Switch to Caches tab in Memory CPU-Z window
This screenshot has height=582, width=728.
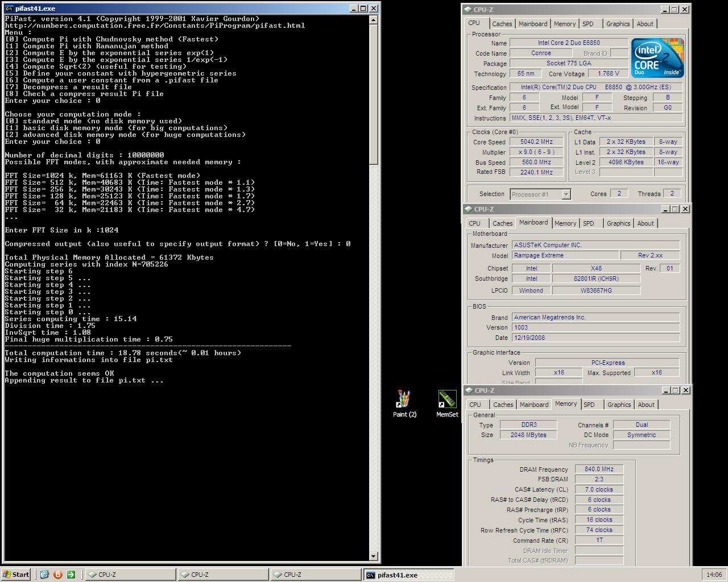click(503, 405)
